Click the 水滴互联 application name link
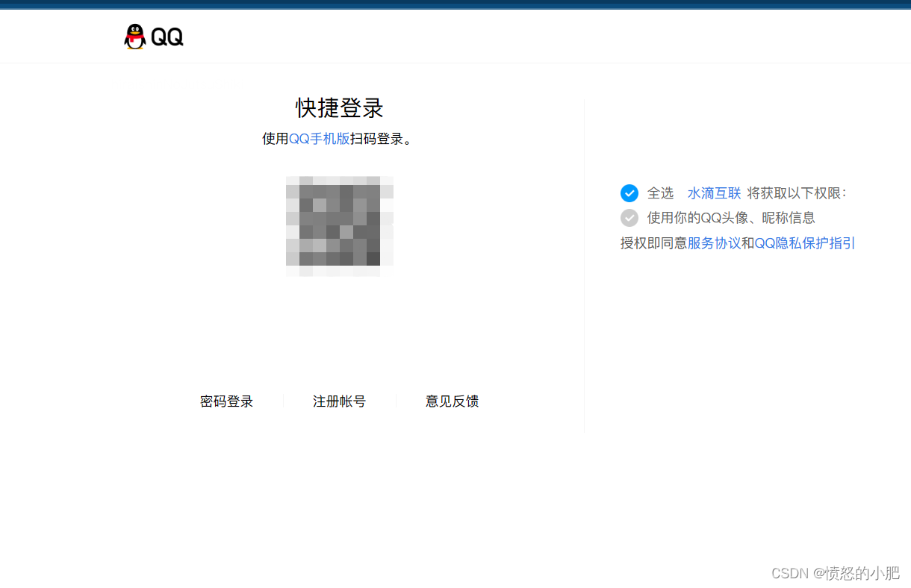Viewport: 911px width, 588px height. coord(713,193)
